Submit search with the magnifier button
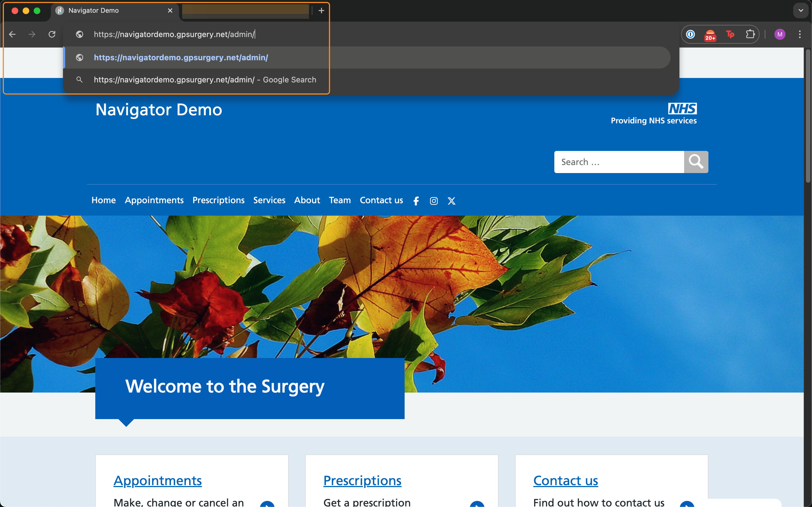 tap(696, 162)
